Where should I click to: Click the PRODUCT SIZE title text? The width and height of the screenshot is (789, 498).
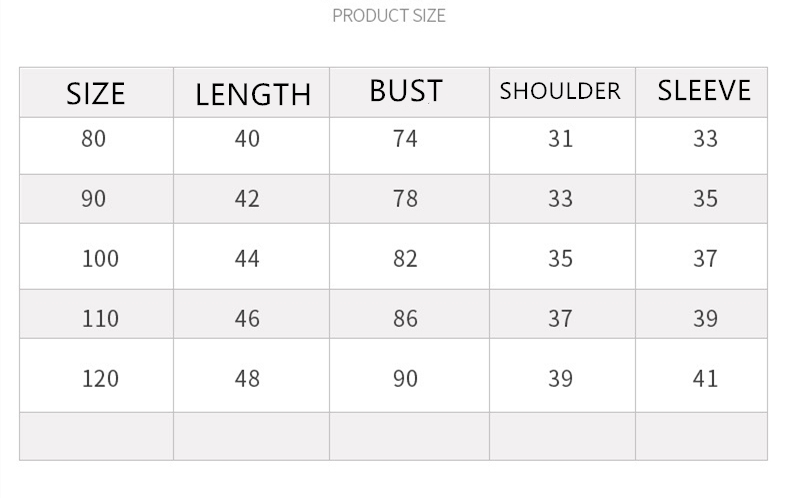(x=388, y=15)
